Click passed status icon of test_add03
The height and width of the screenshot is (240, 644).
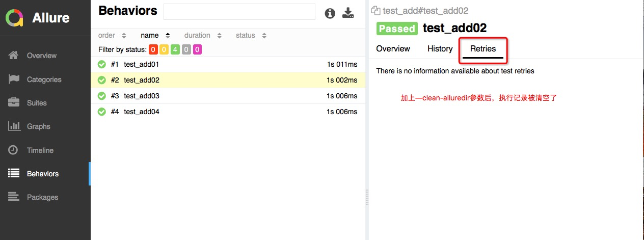click(x=101, y=96)
